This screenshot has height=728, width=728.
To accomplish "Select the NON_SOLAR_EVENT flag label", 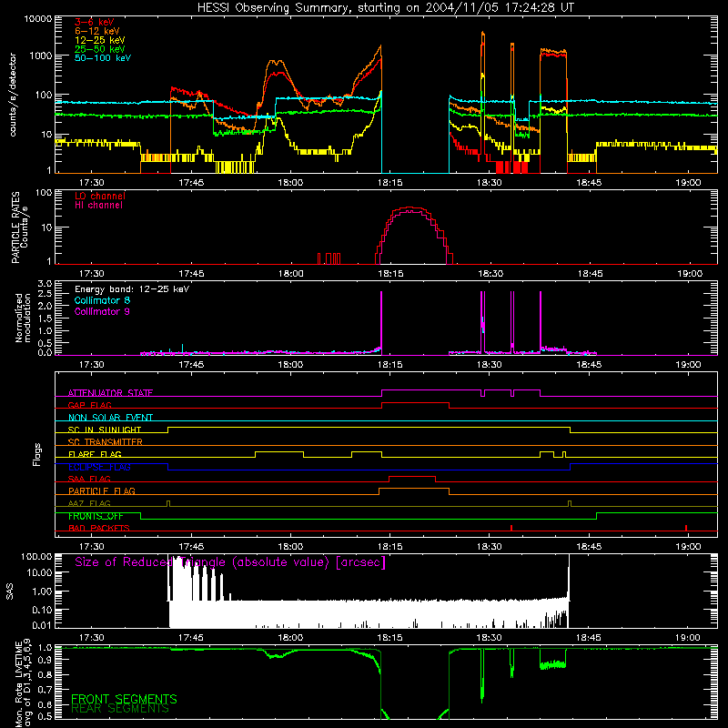I will pyautogui.click(x=110, y=418).
